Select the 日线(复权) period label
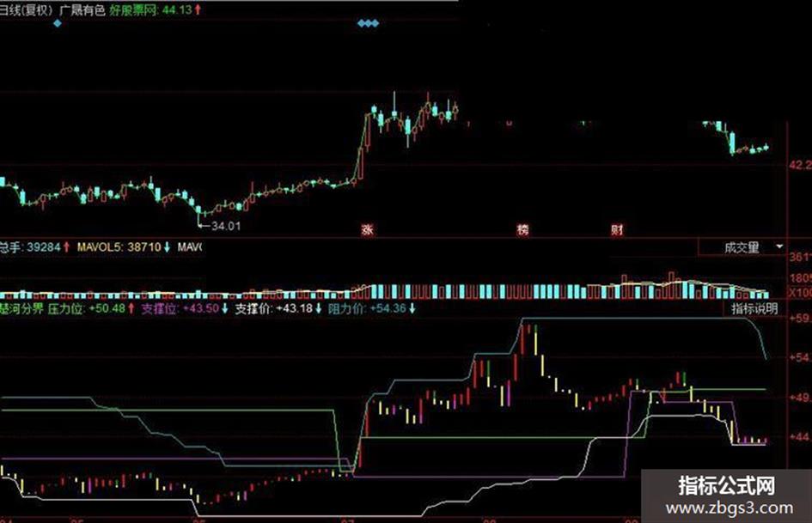The width and height of the screenshot is (812, 523). coord(26,9)
